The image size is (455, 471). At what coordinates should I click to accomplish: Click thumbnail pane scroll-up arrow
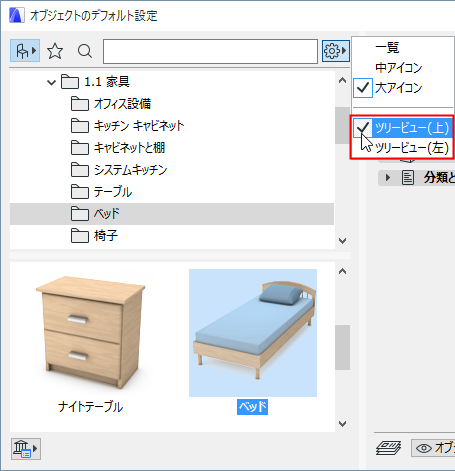(342, 271)
